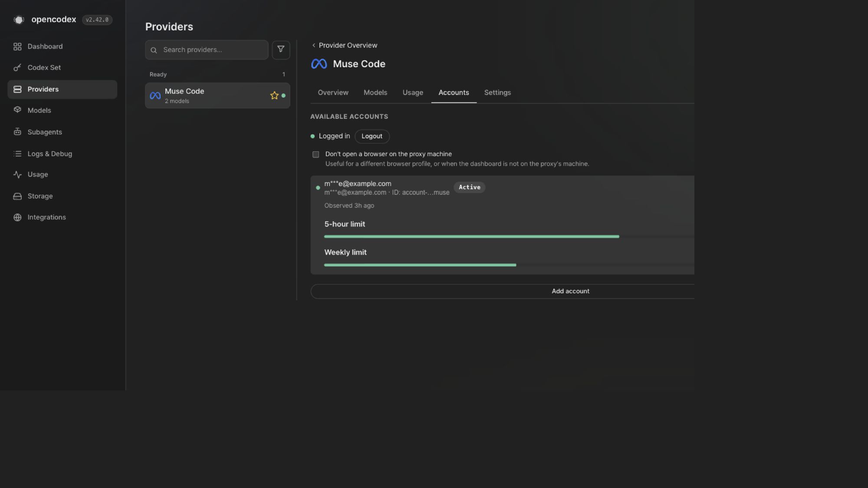Click the Codex Set key icon
This screenshot has height=488, width=868.
tap(17, 68)
